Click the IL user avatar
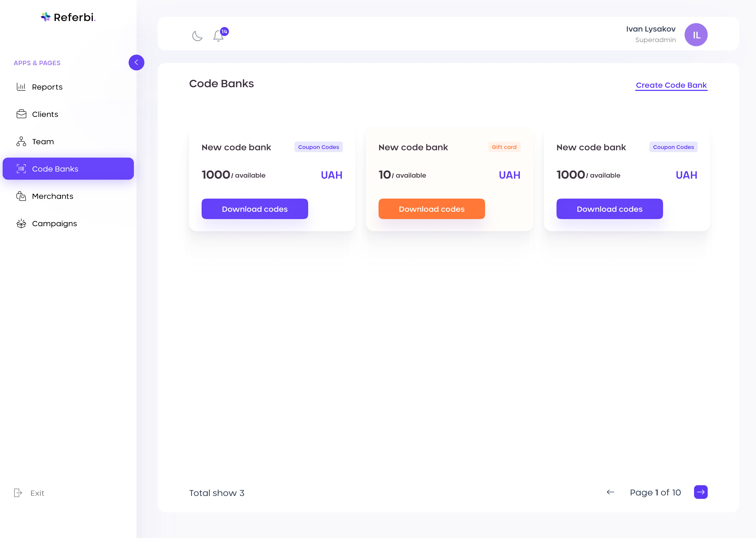 pos(696,35)
